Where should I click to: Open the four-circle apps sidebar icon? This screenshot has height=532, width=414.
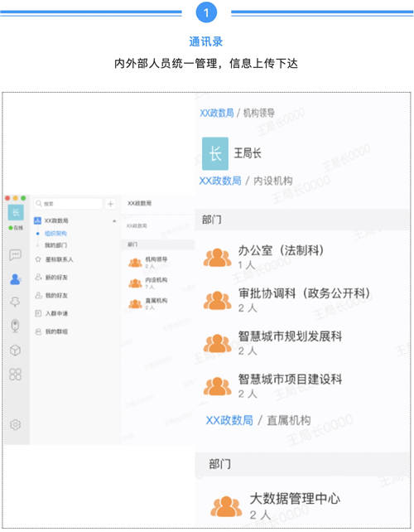15,375
